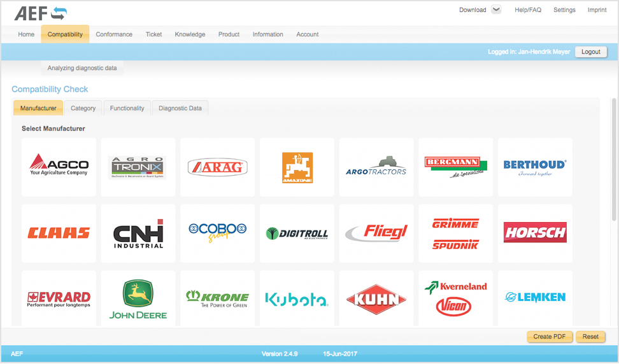This screenshot has height=364, width=619.
Task: Go to the Product menu
Action: 229,34
